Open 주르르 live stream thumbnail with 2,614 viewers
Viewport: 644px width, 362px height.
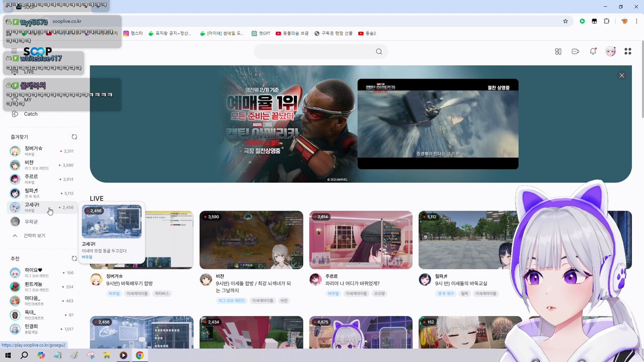click(361, 240)
